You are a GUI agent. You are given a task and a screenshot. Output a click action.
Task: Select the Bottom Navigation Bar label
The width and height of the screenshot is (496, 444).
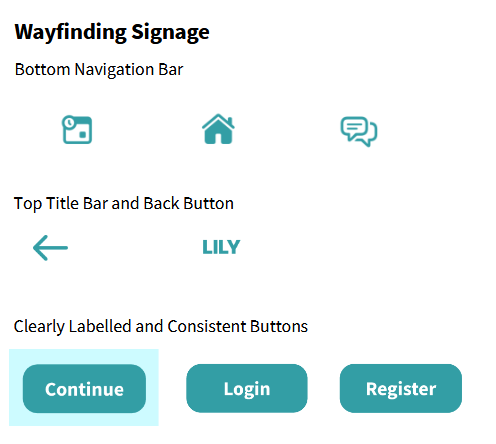99,70
